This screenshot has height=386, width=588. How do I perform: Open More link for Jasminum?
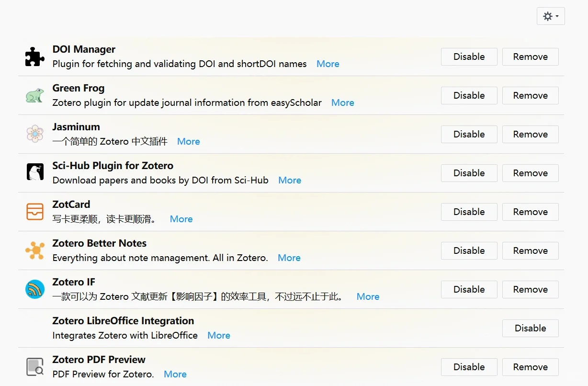coord(189,141)
